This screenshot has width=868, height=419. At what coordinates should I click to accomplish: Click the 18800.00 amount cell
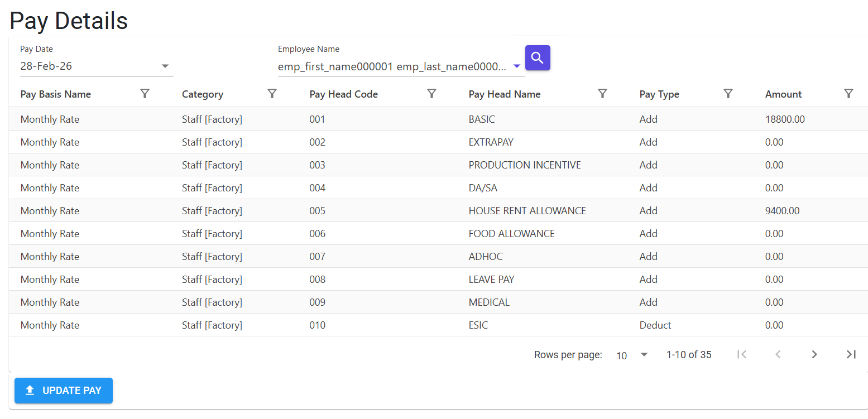tap(785, 119)
